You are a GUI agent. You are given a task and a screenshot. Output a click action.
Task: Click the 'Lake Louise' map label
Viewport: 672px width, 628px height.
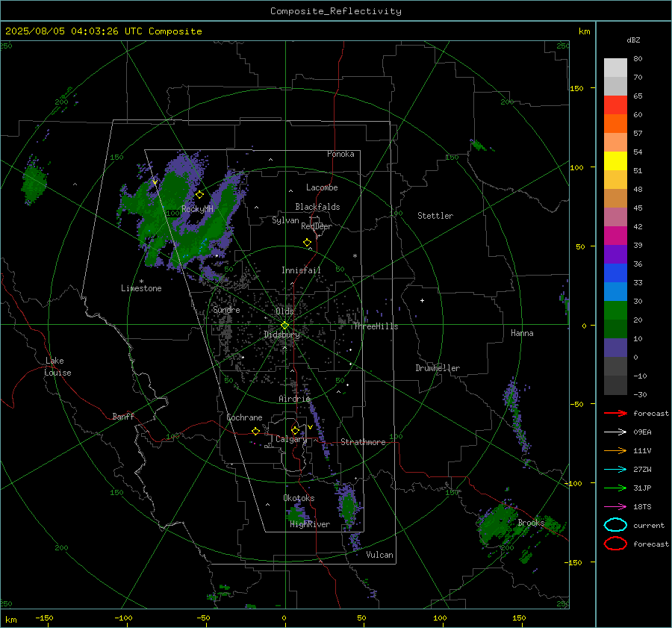[57, 367]
